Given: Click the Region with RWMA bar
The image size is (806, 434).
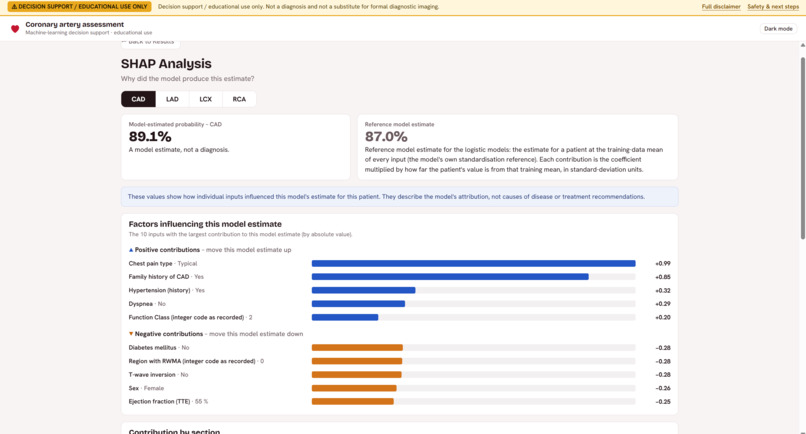Looking at the screenshot, I should 357,361.
